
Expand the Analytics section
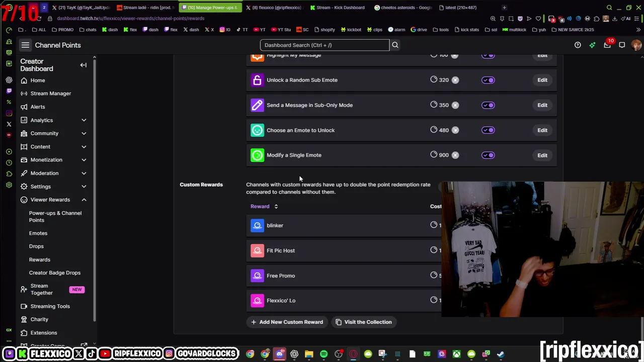[x=84, y=120]
